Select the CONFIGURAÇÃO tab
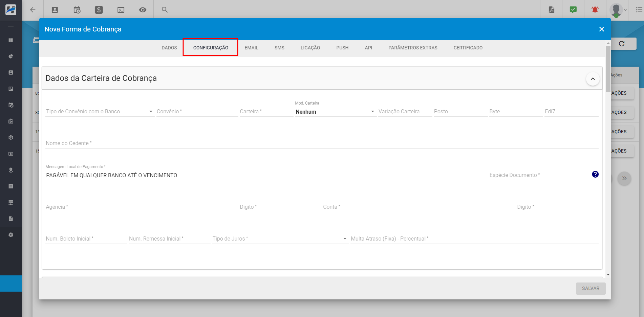The image size is (644, 317). click(211, 48)
